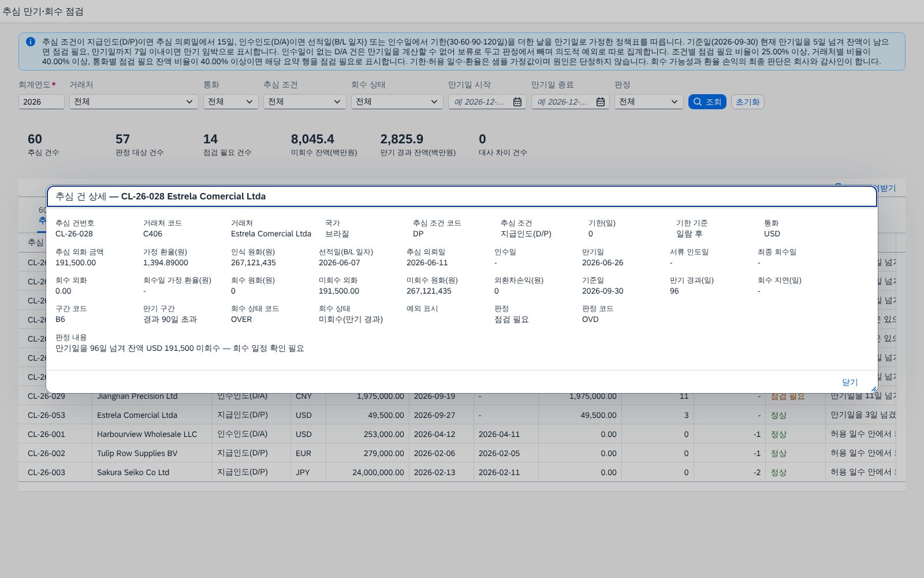924x578 pixels.
Task: Click the 회수 상태 value 미회수(만기 경과)
Action: click(x=351, y=319)
